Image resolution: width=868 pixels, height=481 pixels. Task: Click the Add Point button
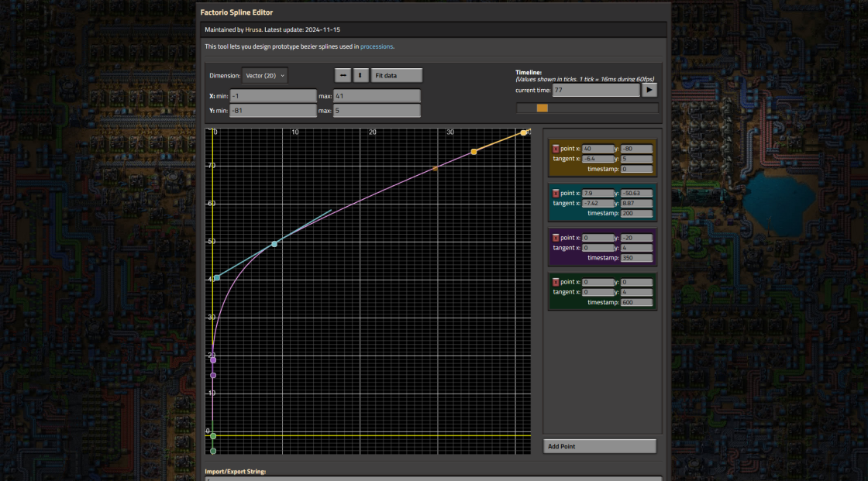tap(600, 446)
